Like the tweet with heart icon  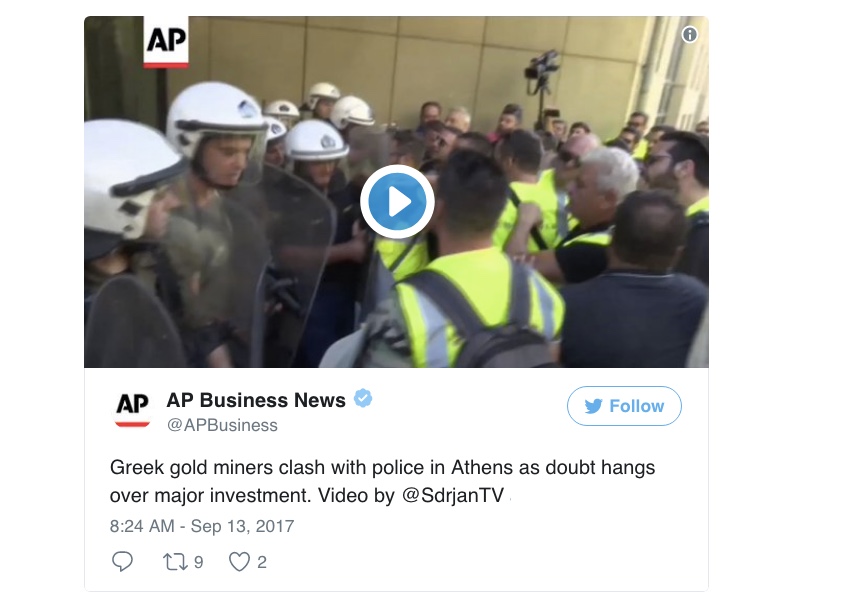pos(239,562)
